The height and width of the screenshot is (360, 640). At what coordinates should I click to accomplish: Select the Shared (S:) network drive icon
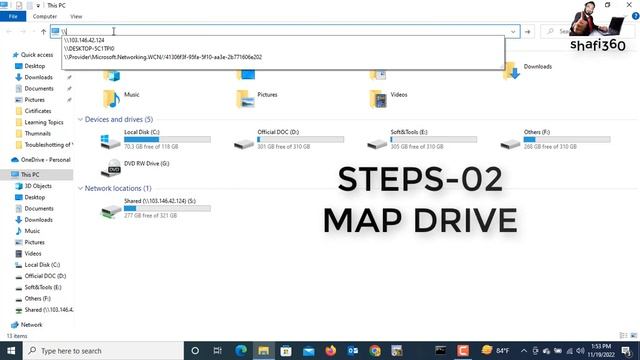click(x=111, y=211)
